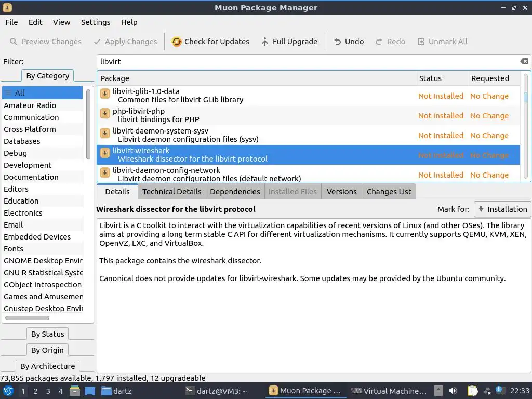This screenshot has width=532, height=399.
Task: Open the volume control in system tray
Action: click(453, 391)
